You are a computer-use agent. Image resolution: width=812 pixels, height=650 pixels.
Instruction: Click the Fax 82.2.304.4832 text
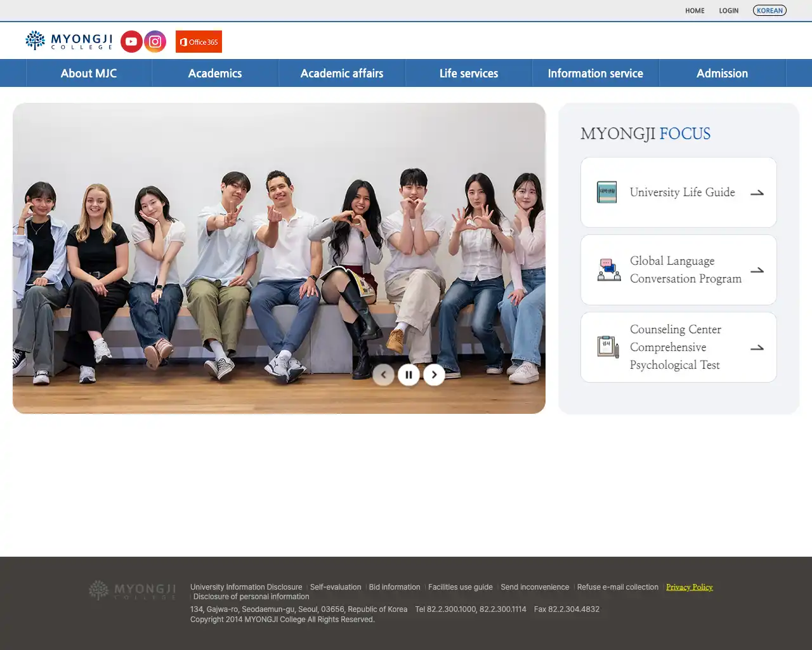pos(566,609)
